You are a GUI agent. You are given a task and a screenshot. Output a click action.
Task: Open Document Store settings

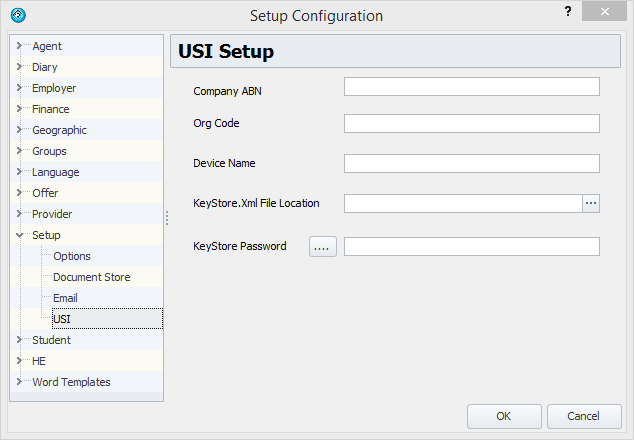click(x=91, y=277)
